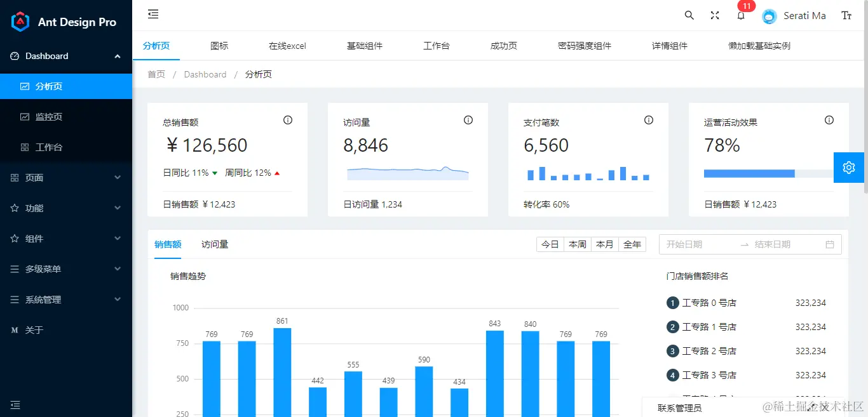Open notifications bell icon
The height and width of the screenshot is (417, 868).
coord(741,16)
